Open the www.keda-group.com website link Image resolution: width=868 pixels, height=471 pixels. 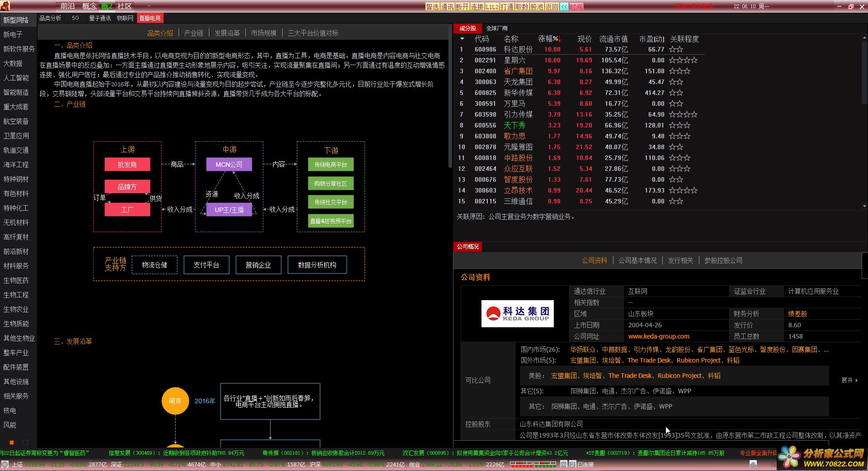pos(659,336)
